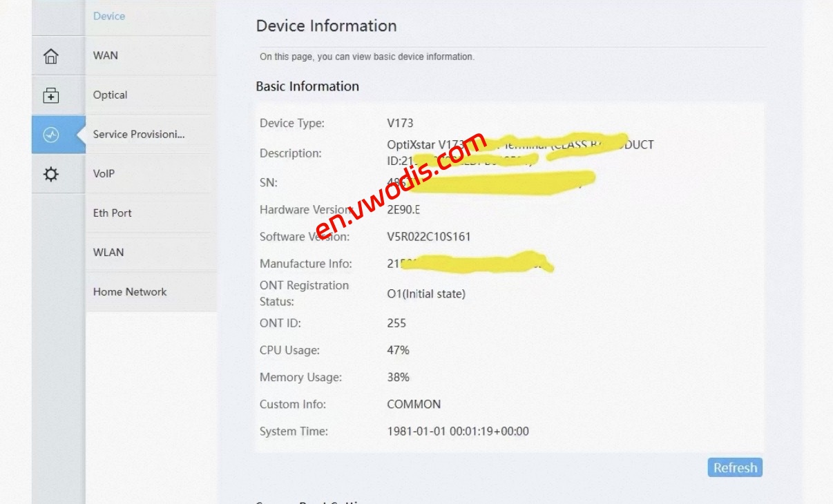Open the Home Network menu item

tap(130, 291)
